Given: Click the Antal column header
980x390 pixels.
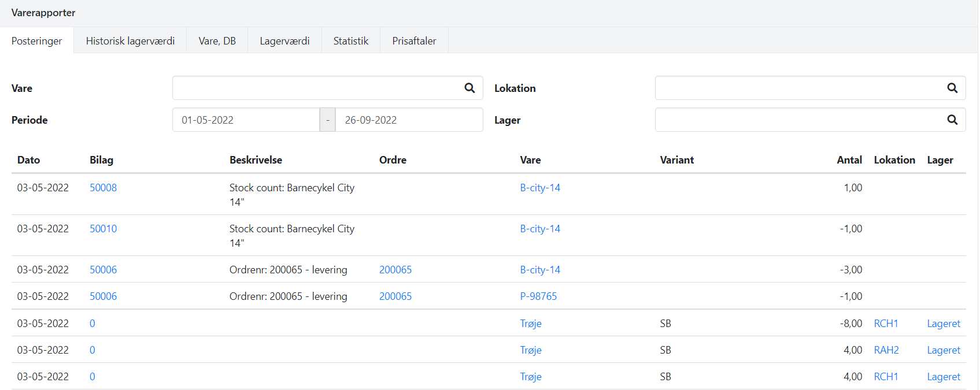Looking at the screenshot, I should pos(849,160).
